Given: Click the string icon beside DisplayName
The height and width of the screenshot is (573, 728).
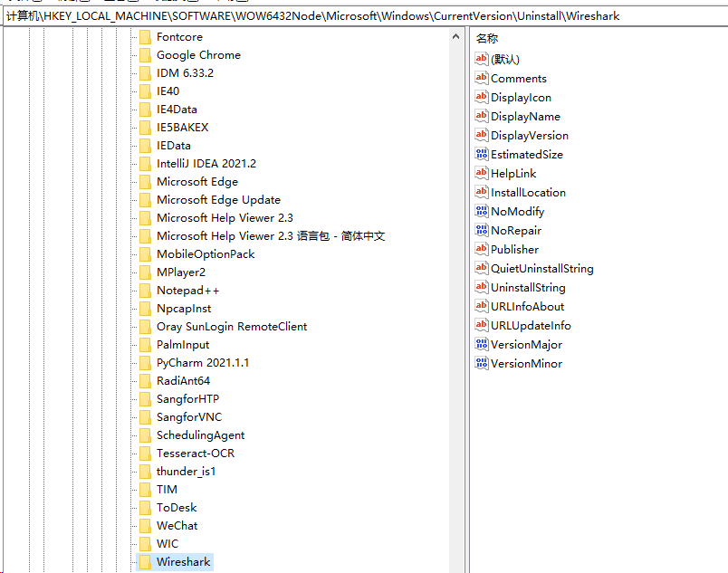Looking at the screenshot, I should pos(482,116).
